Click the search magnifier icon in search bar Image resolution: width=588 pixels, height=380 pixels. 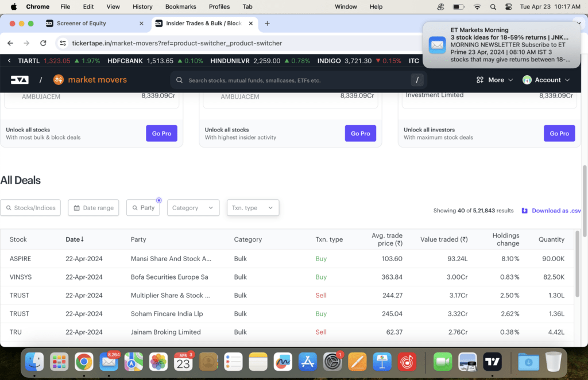[179, 80]
